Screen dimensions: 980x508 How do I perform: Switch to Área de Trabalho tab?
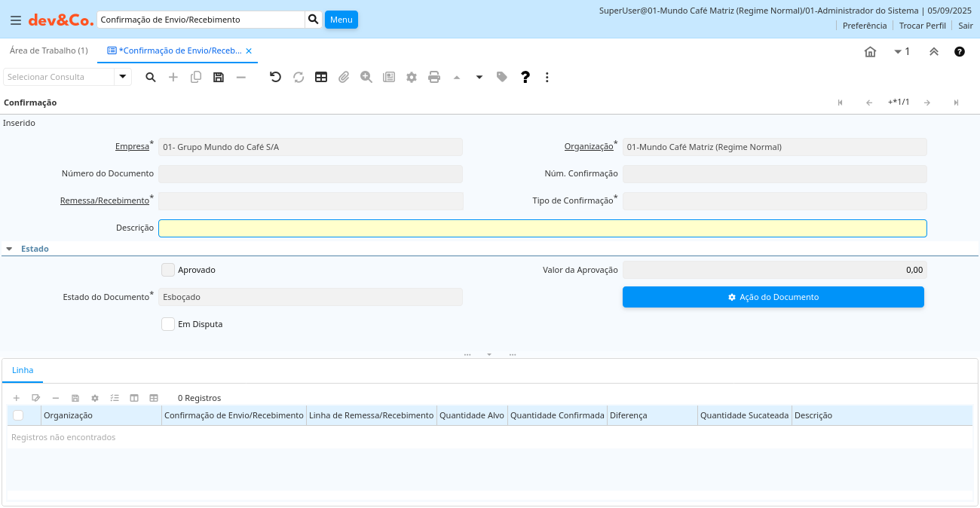(x=48, y=50)
